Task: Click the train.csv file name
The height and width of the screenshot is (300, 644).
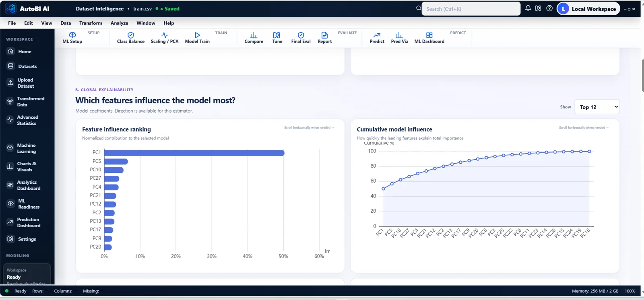Action: point(142,9)
